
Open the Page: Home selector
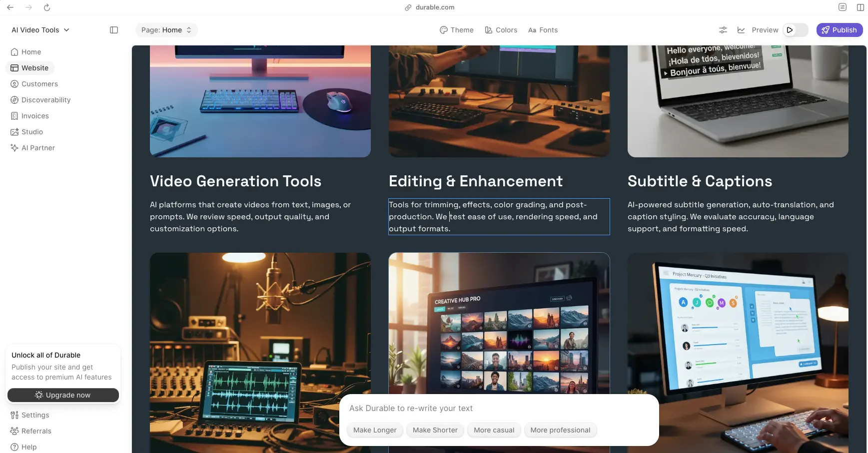166,30
